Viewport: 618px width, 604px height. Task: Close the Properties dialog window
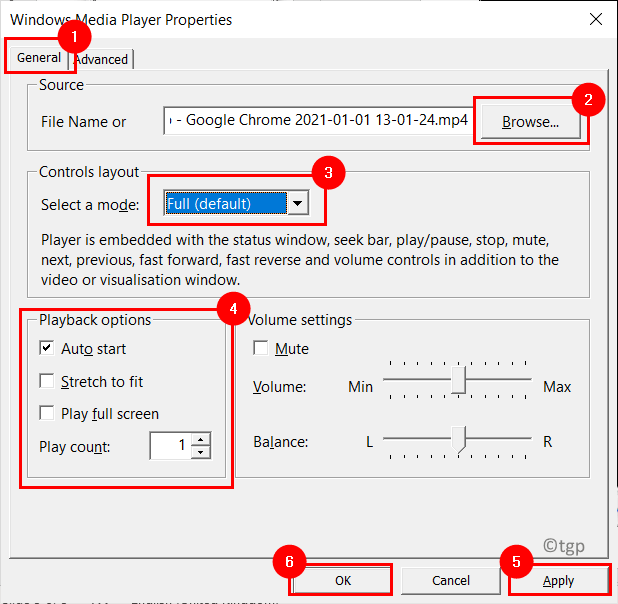[x=595, y=19]
